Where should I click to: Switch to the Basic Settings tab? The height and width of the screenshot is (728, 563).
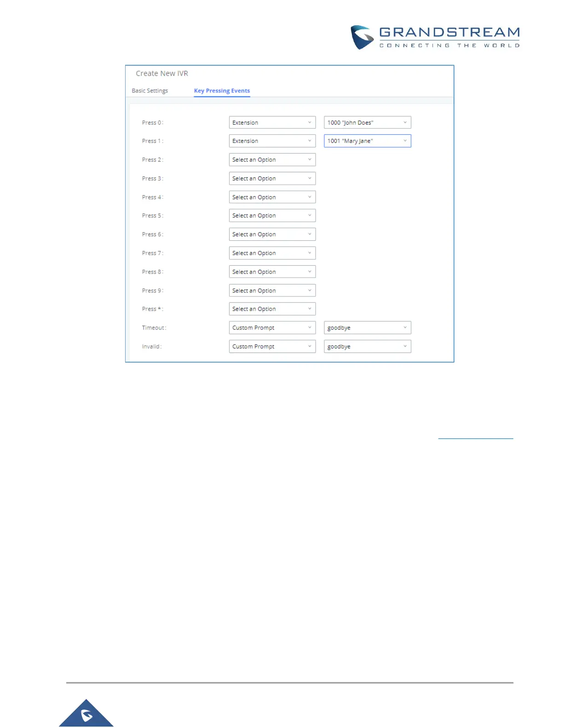pyautogui.click(x=150, y=91)
